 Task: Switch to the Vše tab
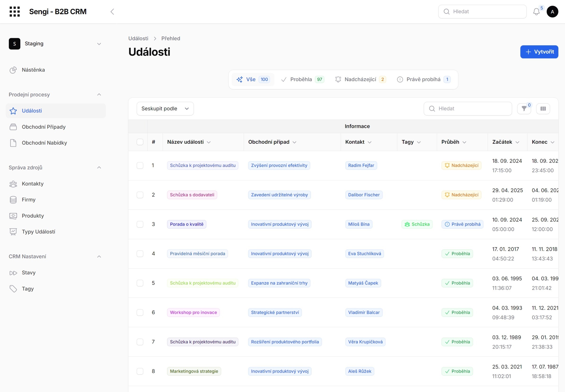(253, 79)
